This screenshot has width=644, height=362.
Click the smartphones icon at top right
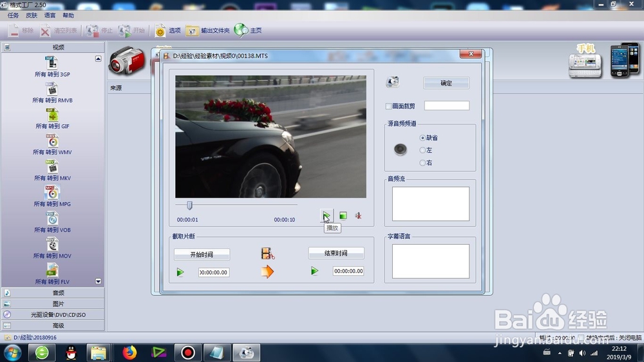click(x=624, y=61)
